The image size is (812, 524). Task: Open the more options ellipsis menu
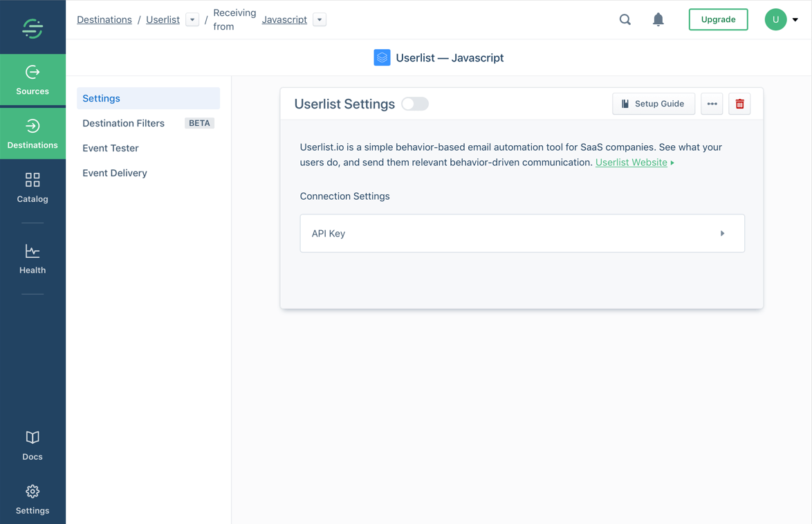pos(712,104)
